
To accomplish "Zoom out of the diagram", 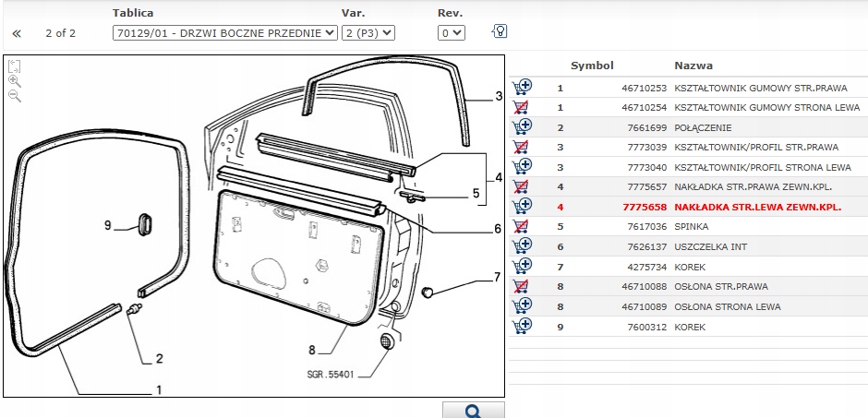I will click(x=15, y=96).
